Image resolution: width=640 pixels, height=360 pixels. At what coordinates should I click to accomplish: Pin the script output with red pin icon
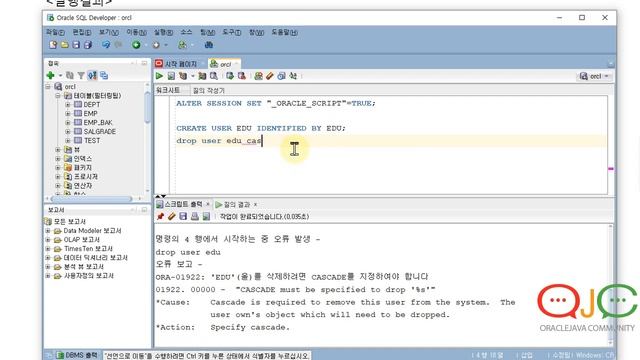click(160, 216)
